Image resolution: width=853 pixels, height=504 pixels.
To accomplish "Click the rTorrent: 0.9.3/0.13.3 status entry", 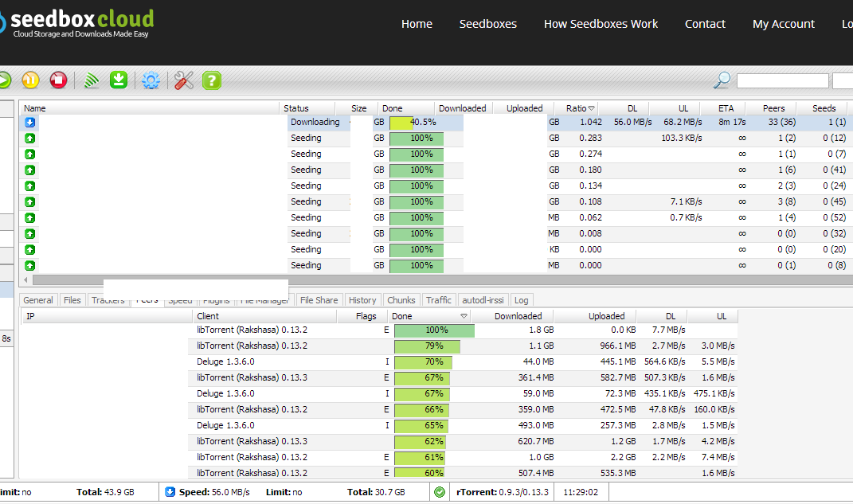I will 502,492.
